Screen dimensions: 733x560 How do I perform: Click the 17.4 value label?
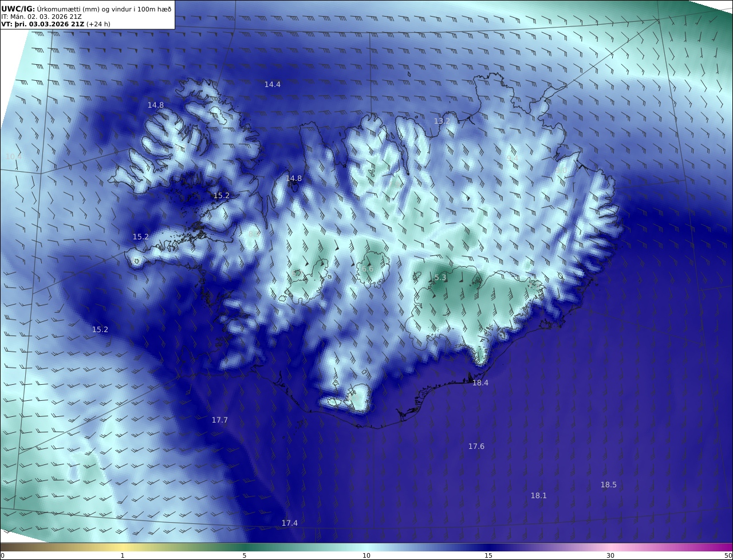coord(290,523)
